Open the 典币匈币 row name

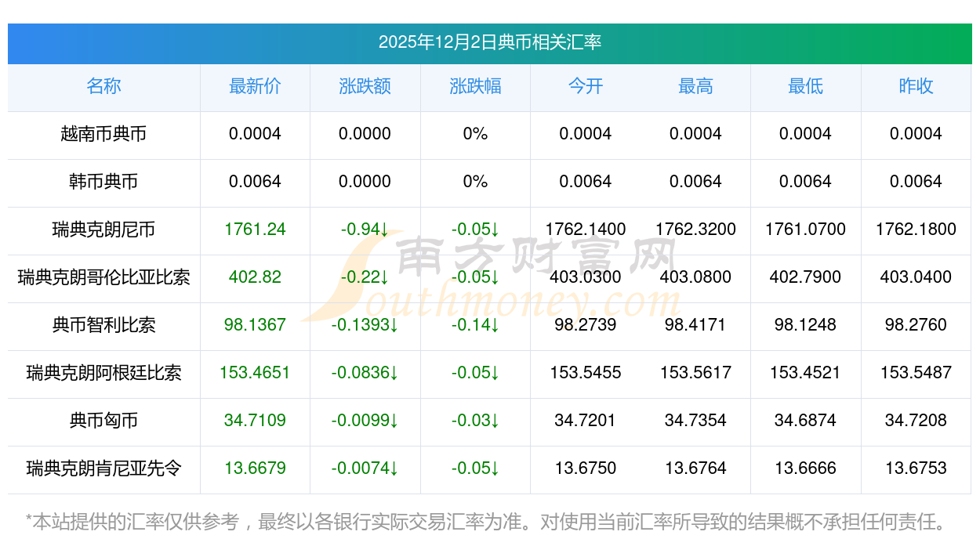(103, 421)
